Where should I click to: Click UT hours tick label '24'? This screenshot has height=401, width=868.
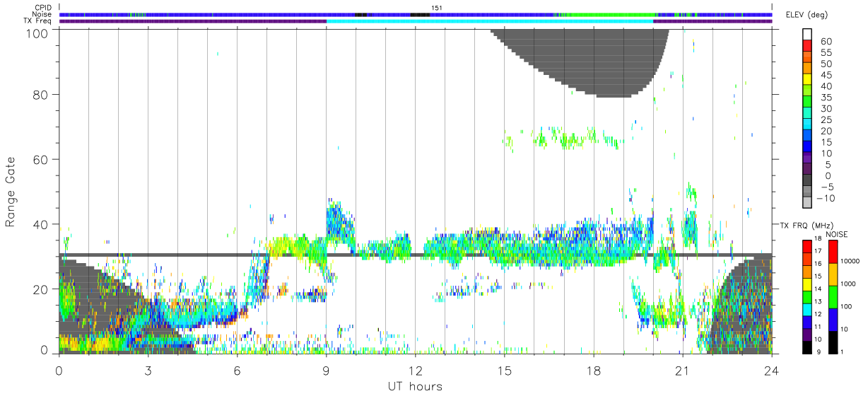point(771,371)
